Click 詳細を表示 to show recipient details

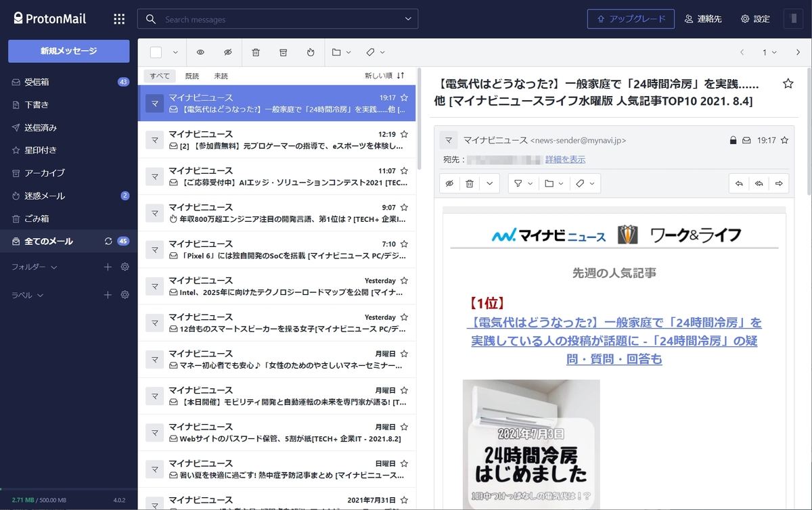pos(565,160)
